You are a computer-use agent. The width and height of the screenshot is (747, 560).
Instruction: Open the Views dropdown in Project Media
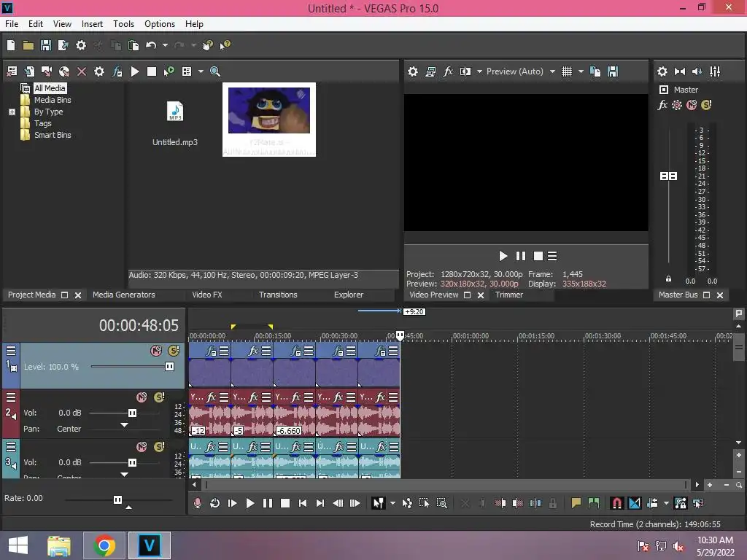point(201,71)
